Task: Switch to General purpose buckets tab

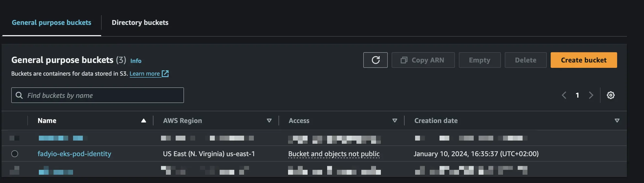Action: click(x=52, y=22)
